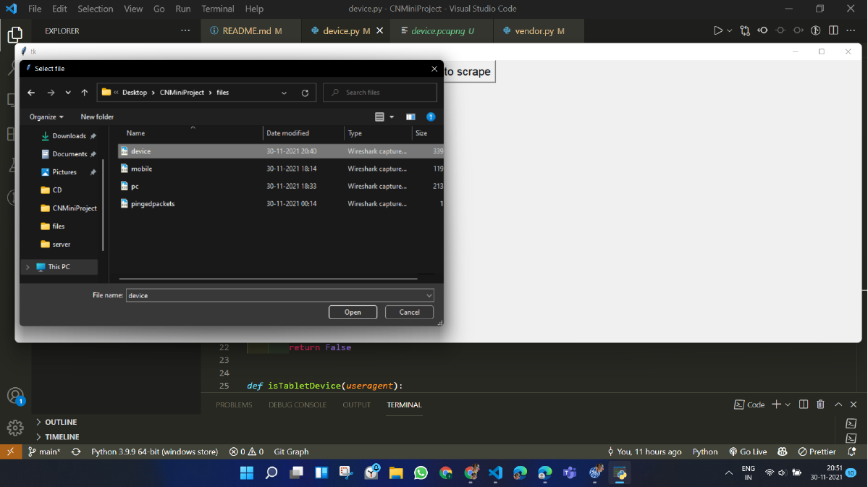Change the file view layout icon
This screenshot has height=487, width=868.
tap(379, 117)
